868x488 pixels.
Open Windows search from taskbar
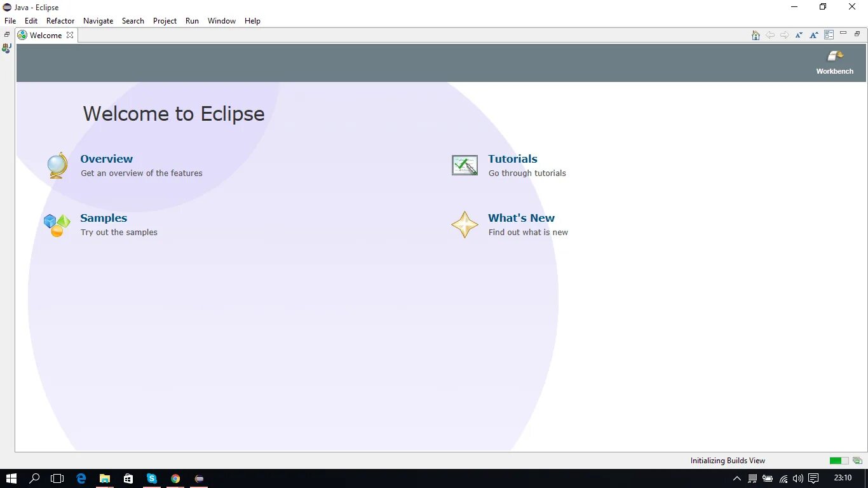34,478
